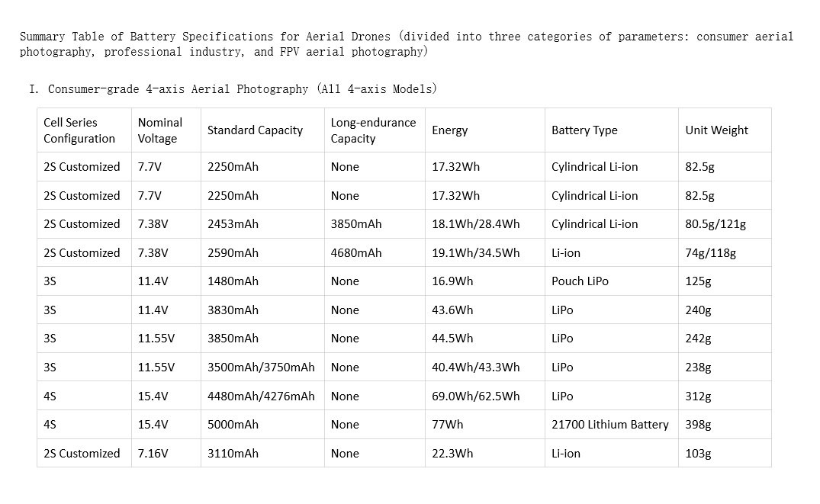820x504 pixels.
Task: Select the Long-endurance Capacity header cell
Action: click(375, 130)
